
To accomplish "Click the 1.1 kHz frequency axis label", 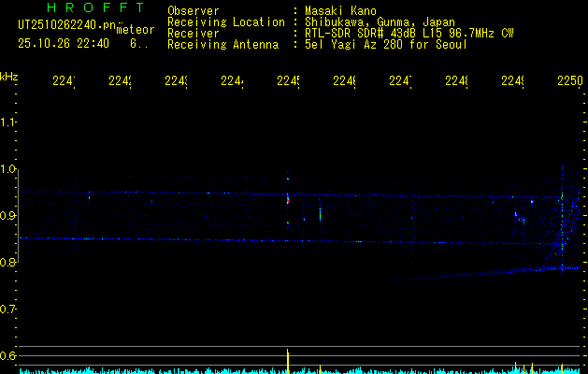I will 9,122.
